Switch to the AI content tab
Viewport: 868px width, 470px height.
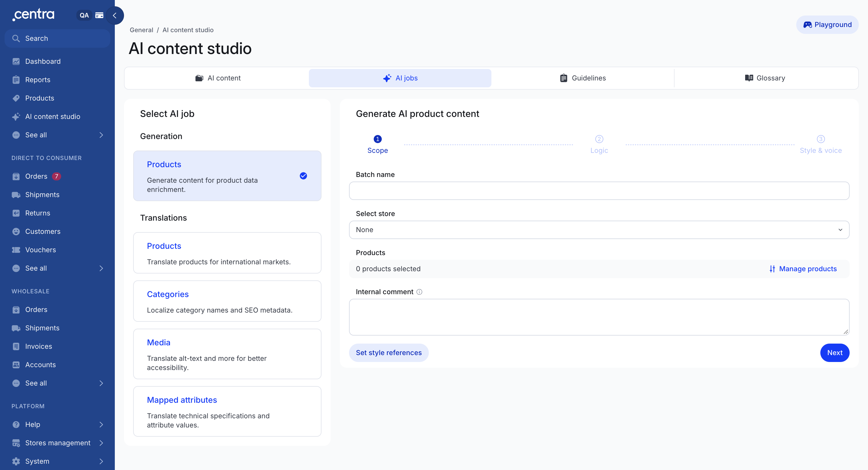click(218, 78)
